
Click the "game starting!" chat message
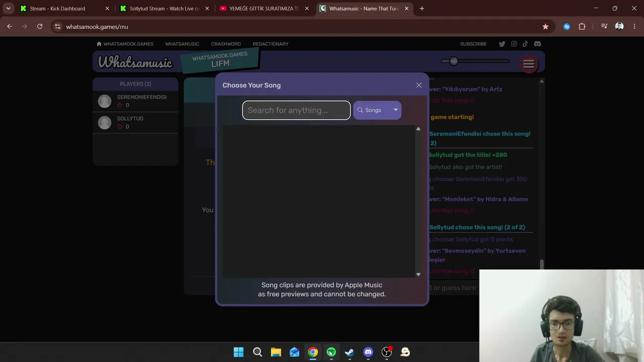452,117
